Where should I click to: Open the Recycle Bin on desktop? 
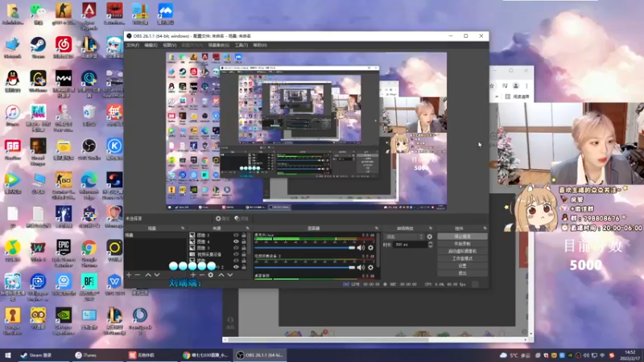click(x=89, y=115)
